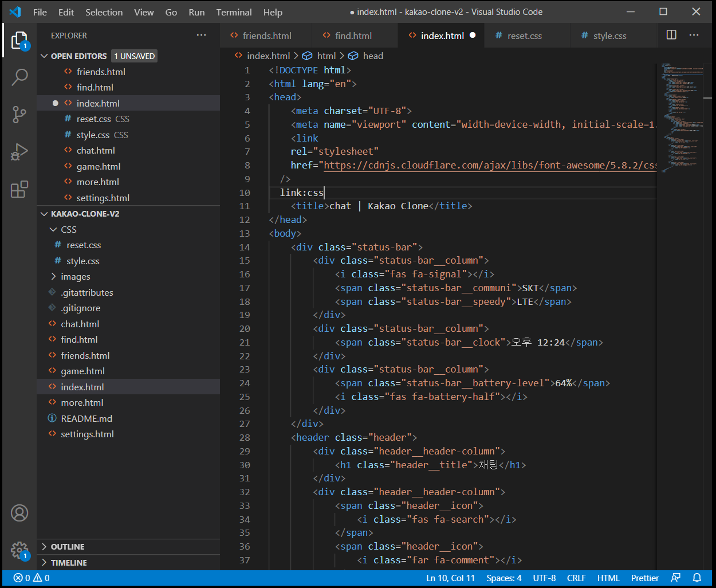
Task: Click unsaved dot on index.html tab
Action: coord(473,36)
